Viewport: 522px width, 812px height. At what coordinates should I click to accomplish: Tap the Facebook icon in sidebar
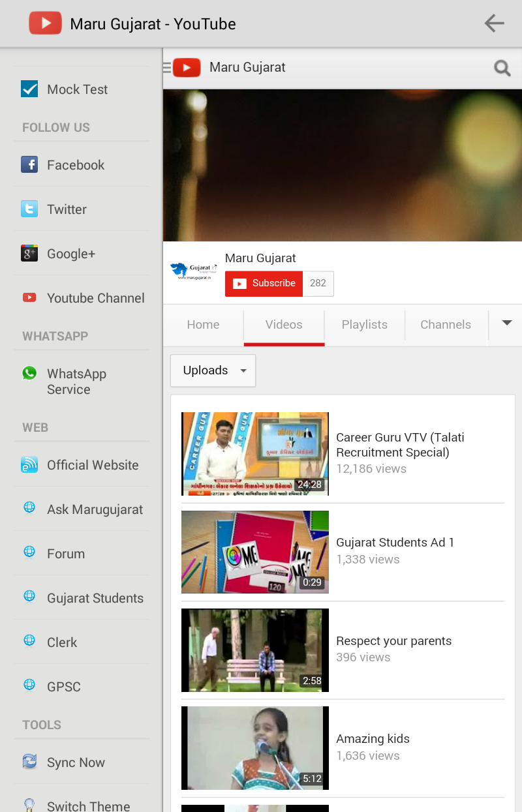click(29, 164)
